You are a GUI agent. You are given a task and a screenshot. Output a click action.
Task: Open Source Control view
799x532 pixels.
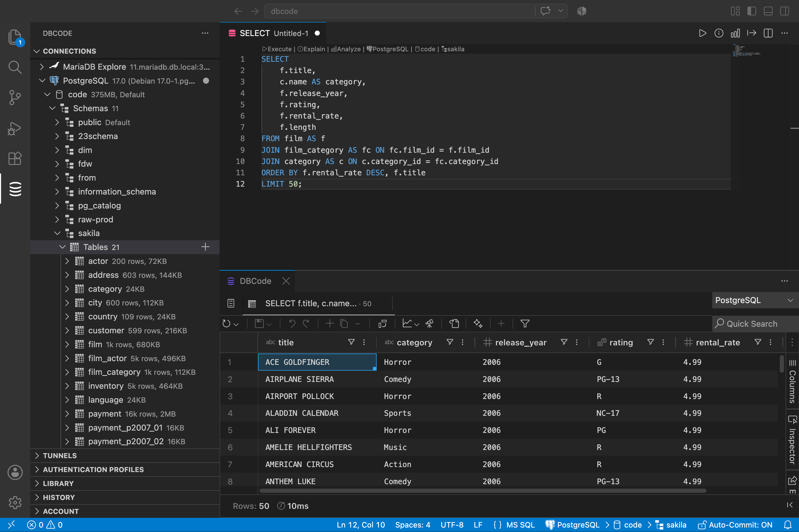tap(15, 97)
